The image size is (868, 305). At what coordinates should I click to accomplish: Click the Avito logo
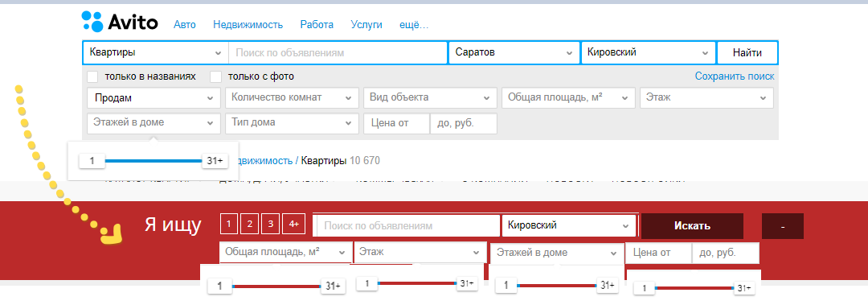click(x=120, y=22)
